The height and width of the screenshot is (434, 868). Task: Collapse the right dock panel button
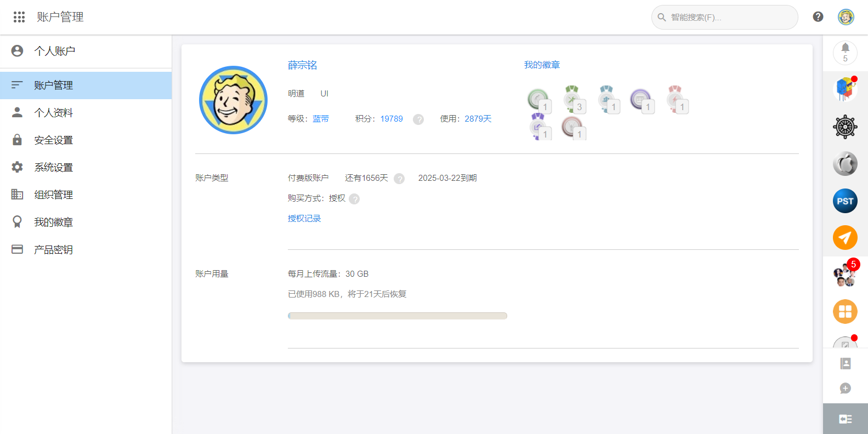click(x=846, y=419)
